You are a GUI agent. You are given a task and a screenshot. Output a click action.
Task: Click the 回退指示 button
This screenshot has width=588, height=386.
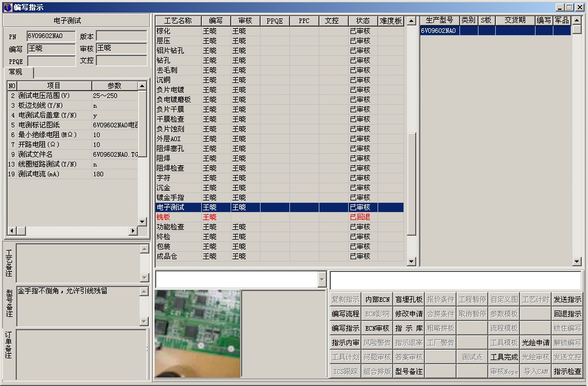pyautogui.click(x=567, y=313)
